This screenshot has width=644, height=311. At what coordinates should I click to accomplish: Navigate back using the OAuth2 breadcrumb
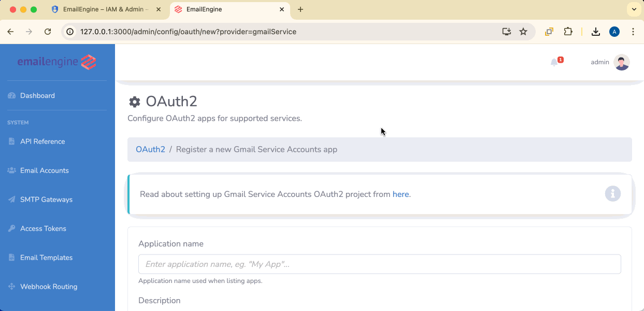(x=150, y=149)
